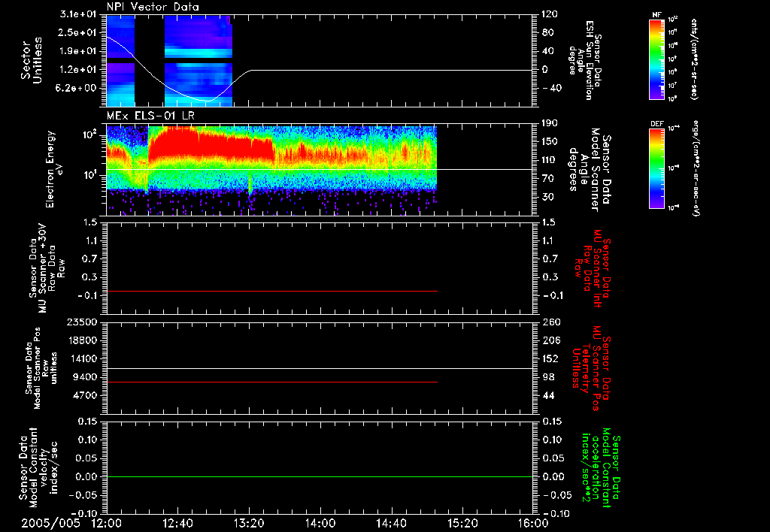Click the 14:00 time axis label
The height and width of the screenshot is (532, 770).
[320, 523]
